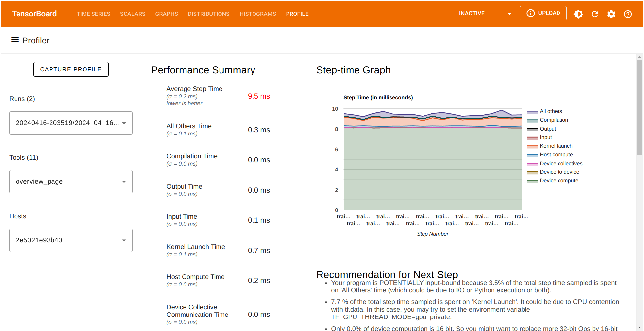Open the Hosts dropdown 2e5021e93b40

(71, 240)
